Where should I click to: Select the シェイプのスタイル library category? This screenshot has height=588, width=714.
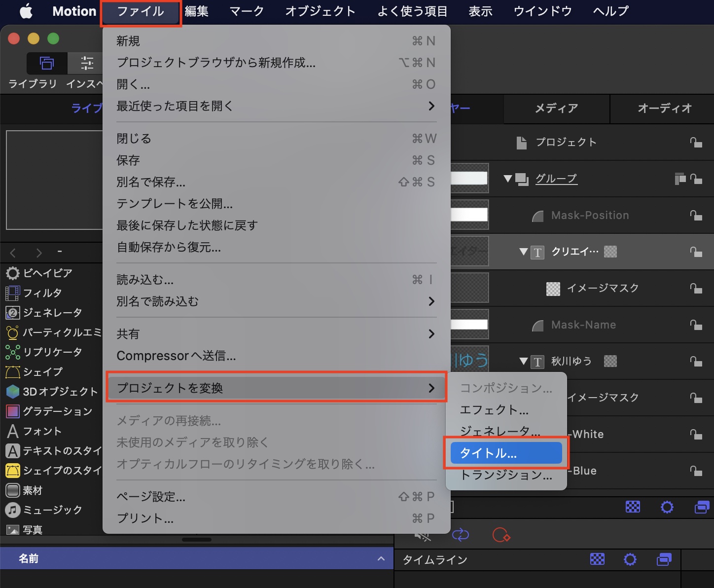(x=51, y=471)
